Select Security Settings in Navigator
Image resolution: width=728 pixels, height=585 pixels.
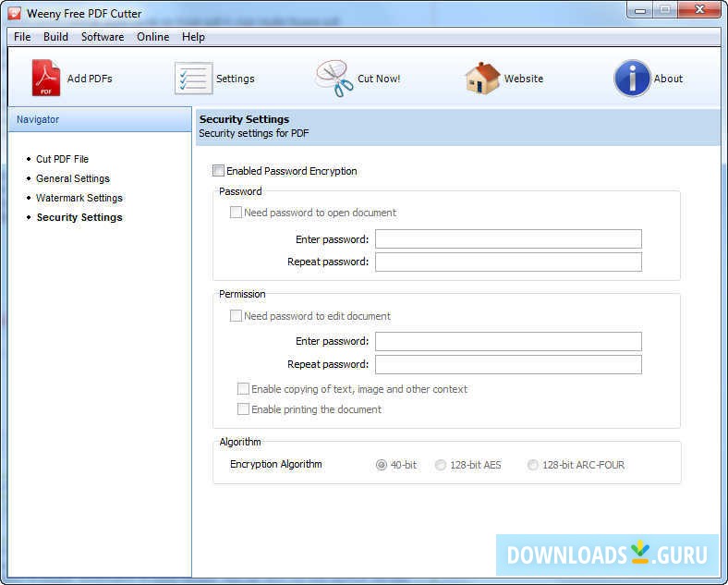tap(79, 218)
